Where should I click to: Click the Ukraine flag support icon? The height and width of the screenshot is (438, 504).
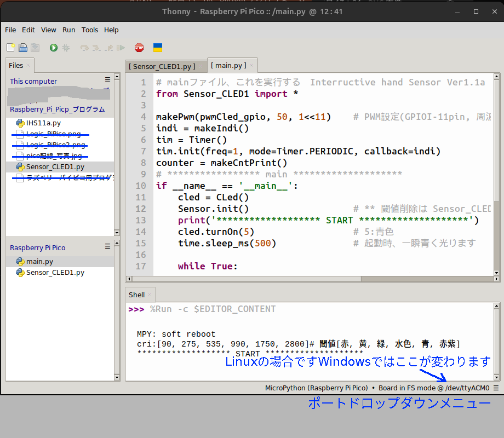click(157, 48)
